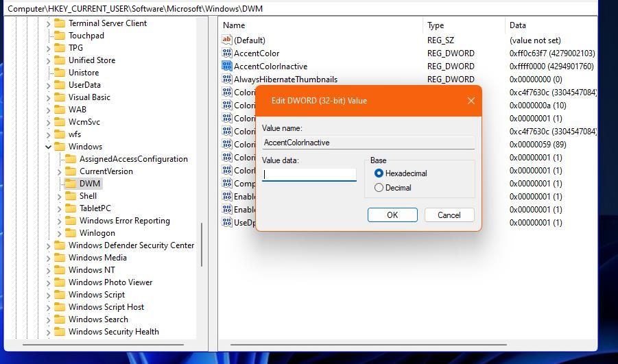Click the AccentColor DWORD value icon
The image size is (618, 364).
[x=226, y=53]
